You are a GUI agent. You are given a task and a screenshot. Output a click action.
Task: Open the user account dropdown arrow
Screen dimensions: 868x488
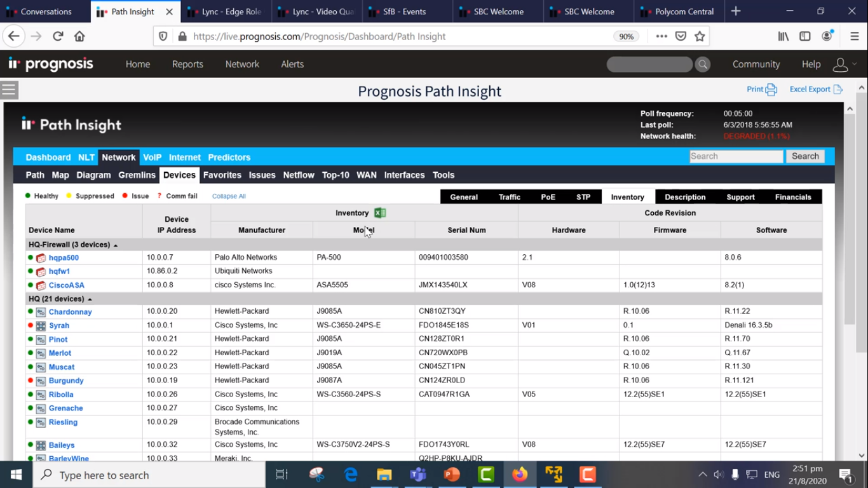click(x=854, y=64)
